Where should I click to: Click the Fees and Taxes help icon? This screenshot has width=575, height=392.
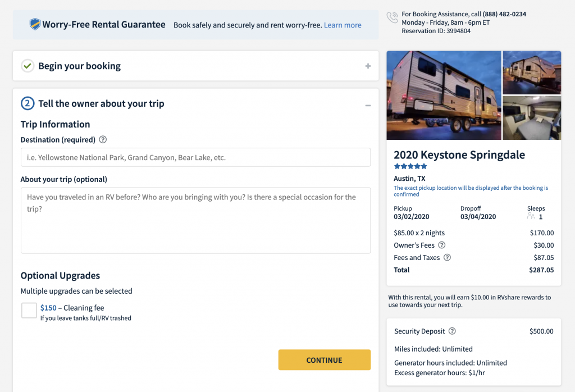447,257
